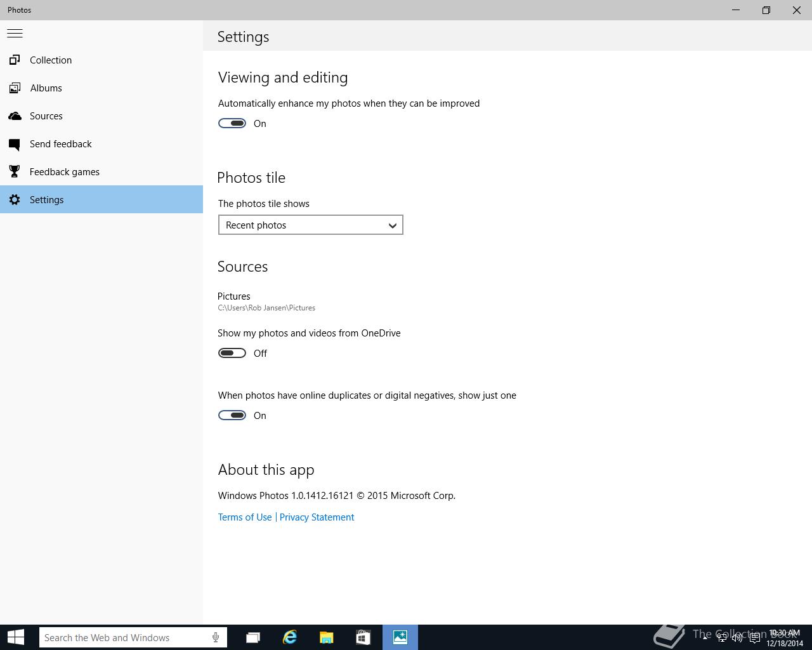
Task: Click the About this app heading
Action: point(266,470)
